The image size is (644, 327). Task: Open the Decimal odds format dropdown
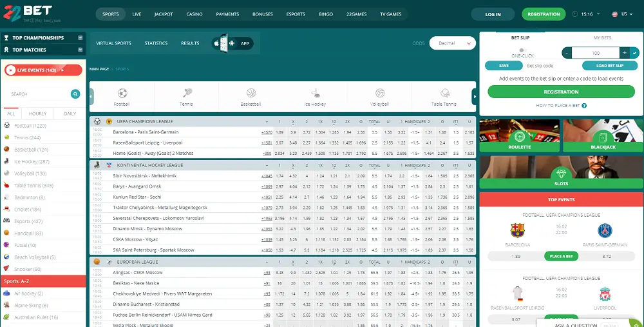click(453, 43)
